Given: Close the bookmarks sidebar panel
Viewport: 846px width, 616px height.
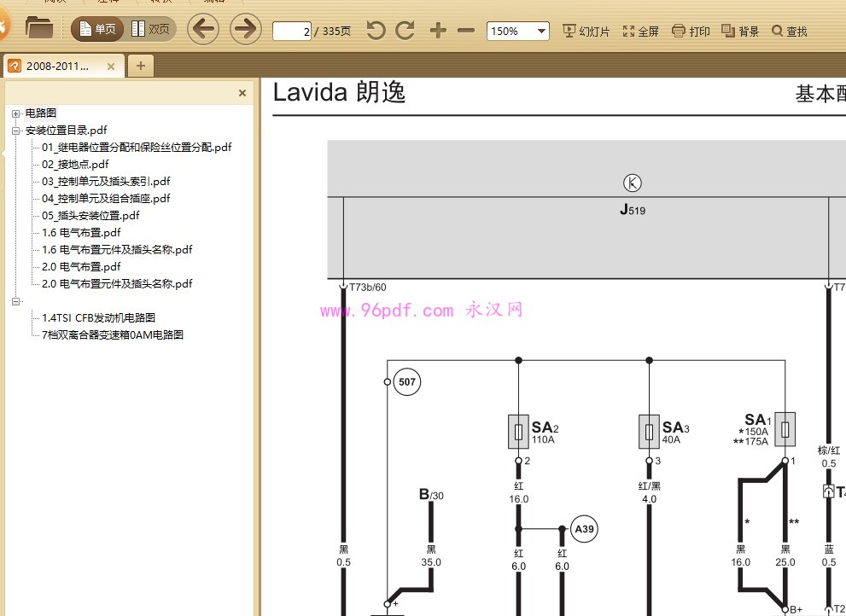Looking at the screenshot, I should click(x=242, y=93).
